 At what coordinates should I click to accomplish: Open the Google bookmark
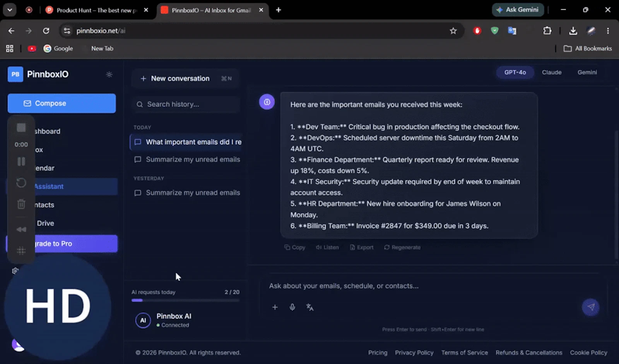pos(58,48)
